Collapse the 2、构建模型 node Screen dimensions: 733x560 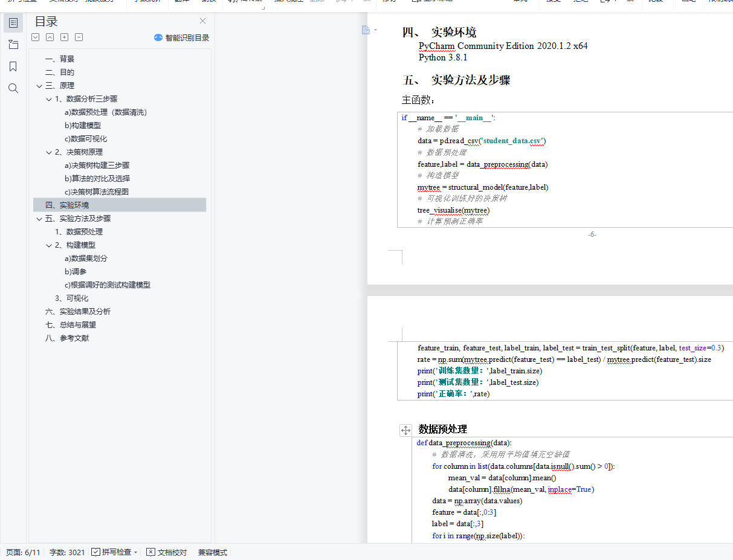coord(49,245)
